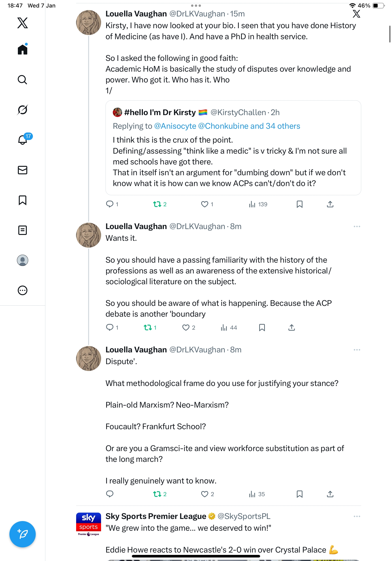The width and height of the screenshot is (392, 561).
Task: Open the Grok icon in sidebar
Action: pos(23,110)
